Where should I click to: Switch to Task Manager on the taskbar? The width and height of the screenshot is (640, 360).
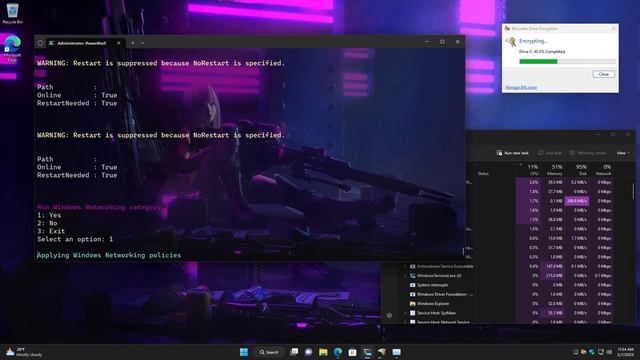[396, 352]
